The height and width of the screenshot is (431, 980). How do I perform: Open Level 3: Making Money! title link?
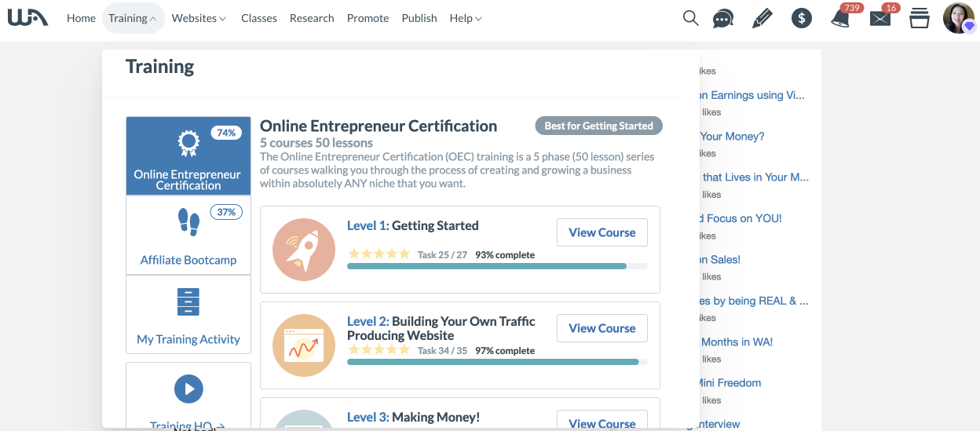tap(413, 417)
